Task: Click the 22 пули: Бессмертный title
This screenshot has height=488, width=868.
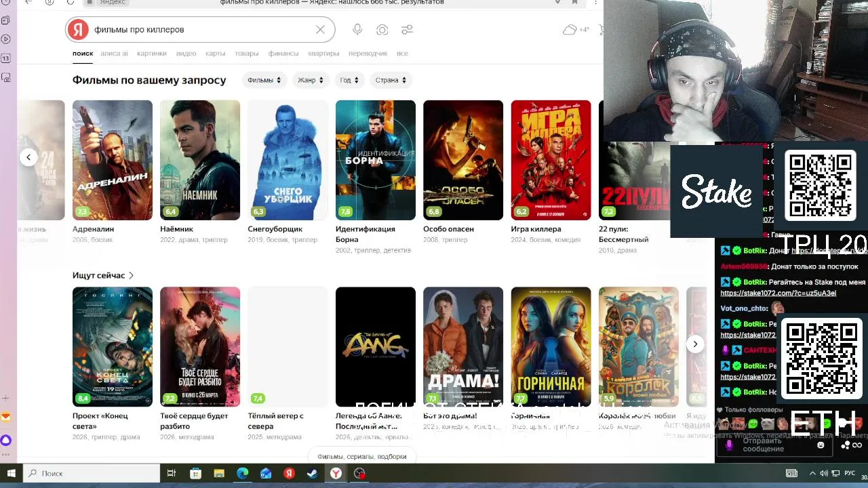Action: pyautogui.click(x=624, y=235)
